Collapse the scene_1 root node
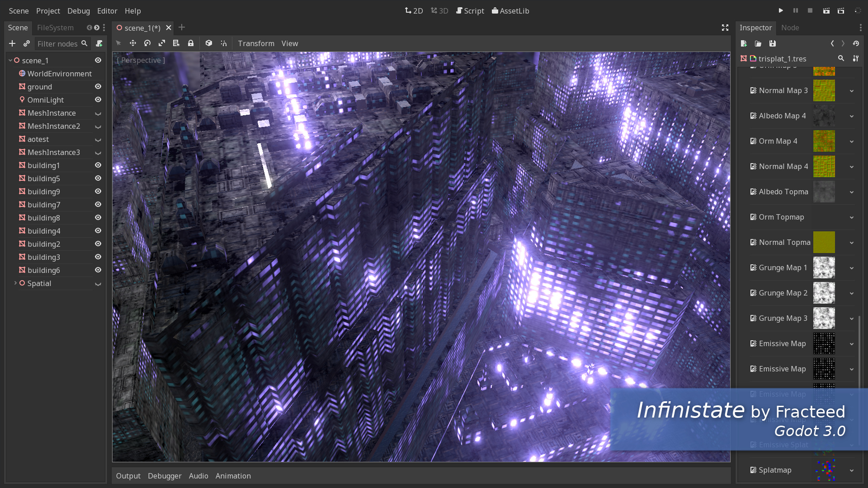This screenshot has height=488, width=868. pos(10,60)
